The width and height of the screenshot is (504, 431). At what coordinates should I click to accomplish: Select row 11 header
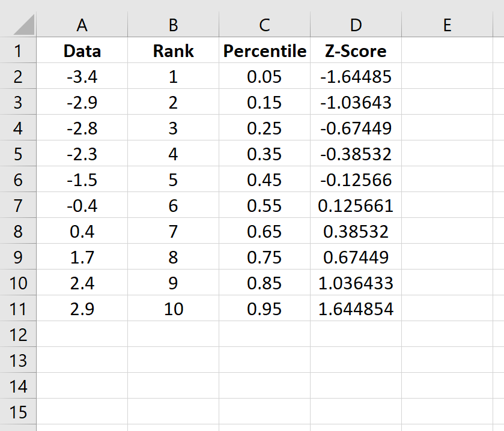18,309
